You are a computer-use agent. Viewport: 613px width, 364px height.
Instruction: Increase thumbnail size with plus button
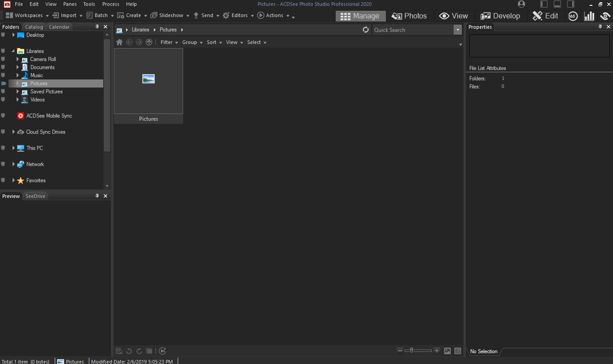pos(437,351)
